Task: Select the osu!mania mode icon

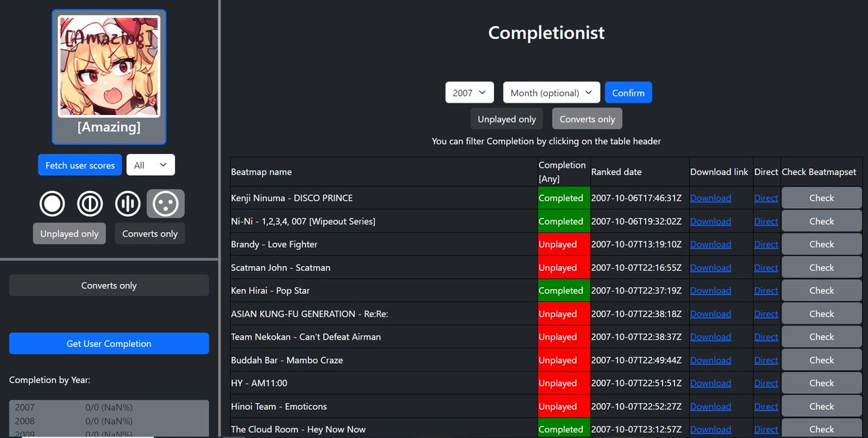Action: [128, 204]
